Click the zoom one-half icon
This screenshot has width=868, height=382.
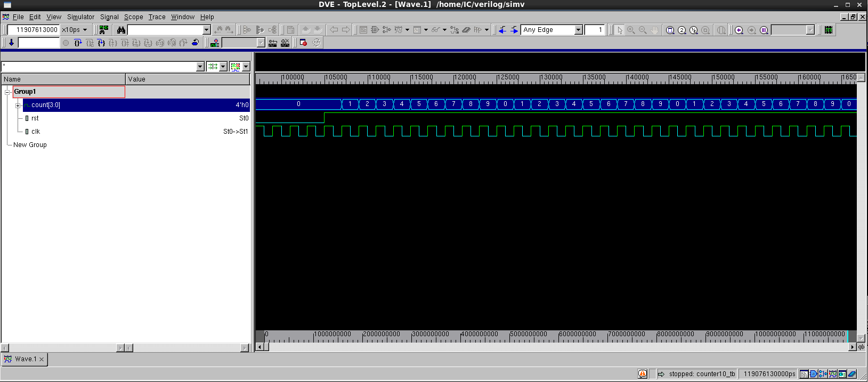(694, 30)
